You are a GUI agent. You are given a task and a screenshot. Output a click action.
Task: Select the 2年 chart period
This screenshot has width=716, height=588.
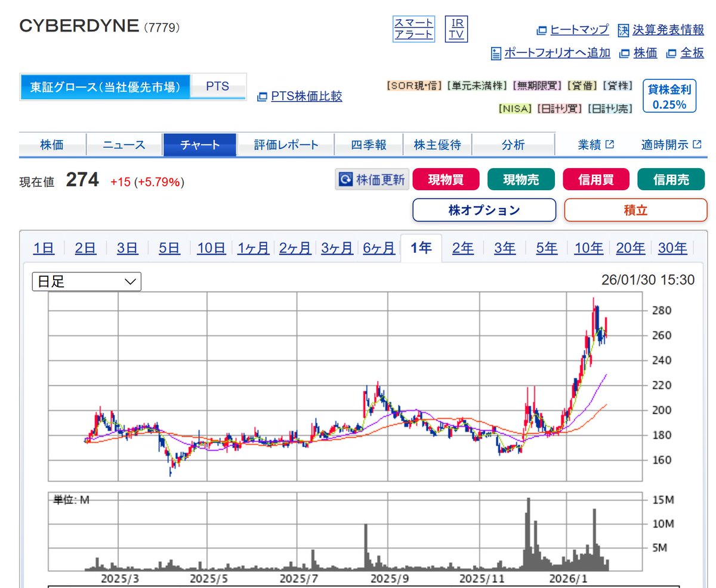(463, 248)
